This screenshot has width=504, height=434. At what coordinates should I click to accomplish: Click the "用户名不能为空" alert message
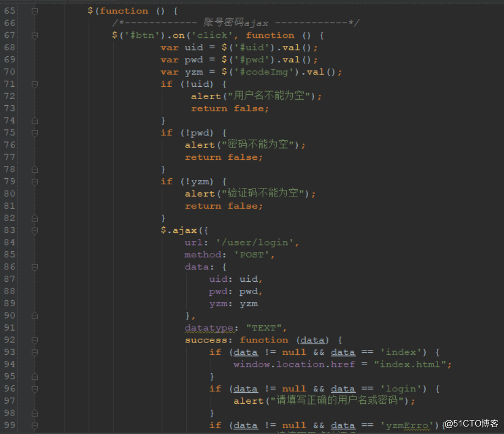click(269, 96)
